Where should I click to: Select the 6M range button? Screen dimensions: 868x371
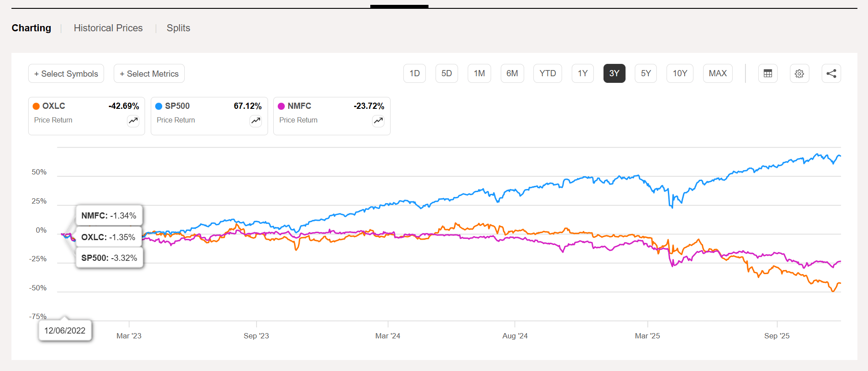512,74
